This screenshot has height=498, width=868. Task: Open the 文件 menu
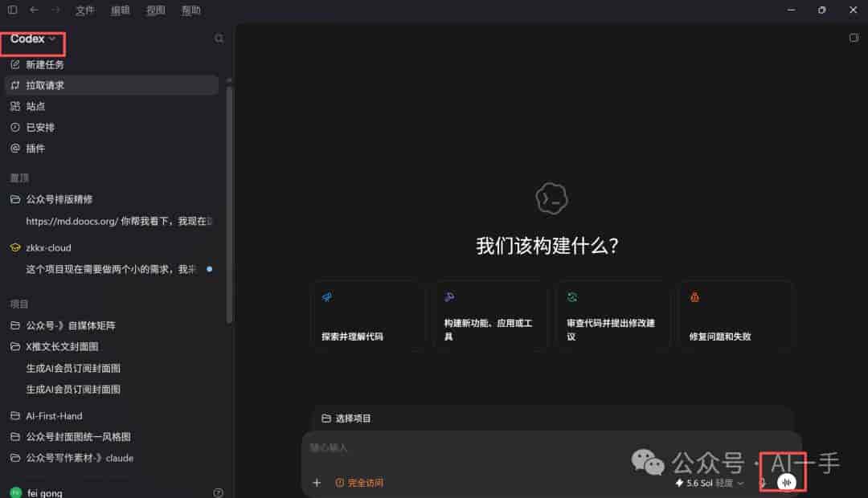pyautogui.click(x=84, y=10)
